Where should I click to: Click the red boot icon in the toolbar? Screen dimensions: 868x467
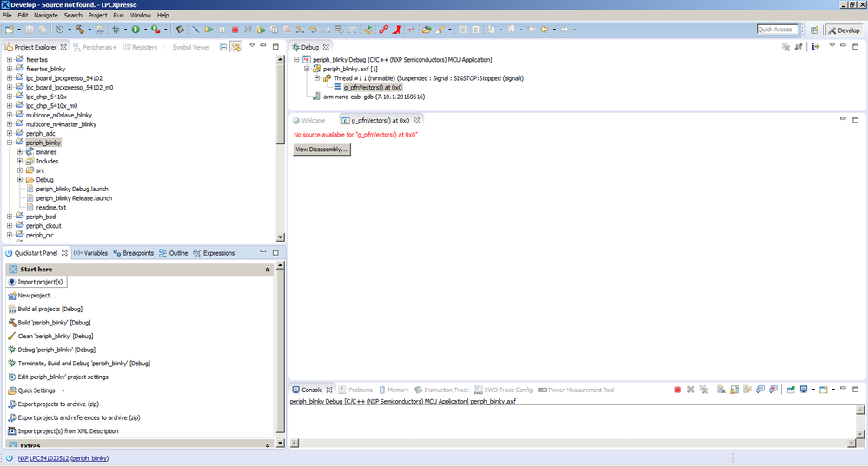396,30
